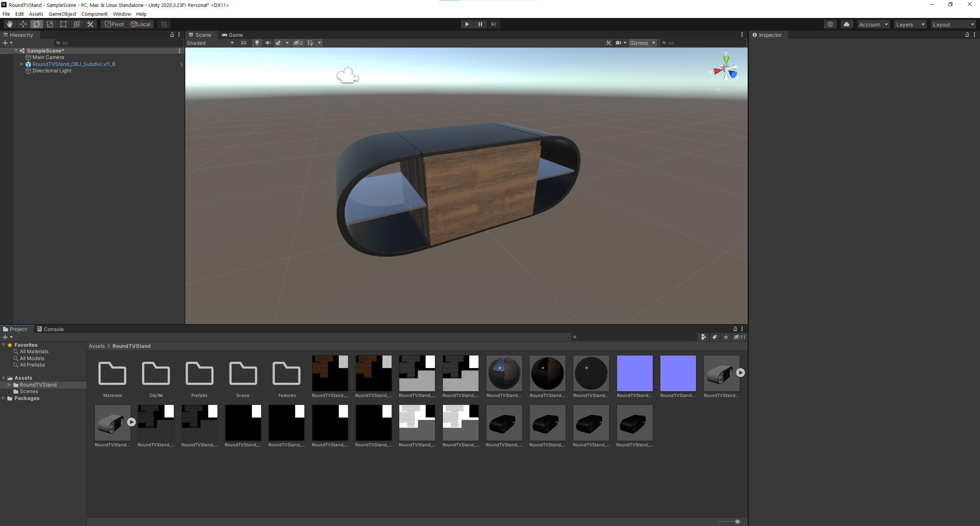The width and height of the screenshot is (980, 526).
Task: Click Assets in the breadcrumb path
Action: tap(96, 346)
